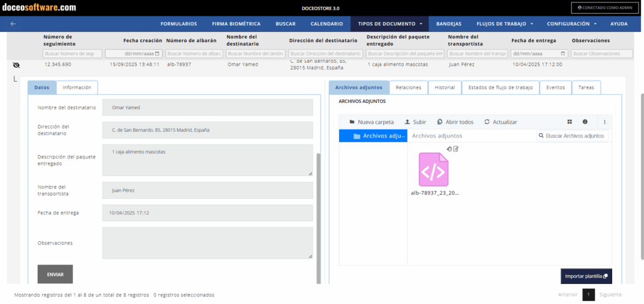Image resolution: width=644 pixels, height=304 pixels.
Task: Open the three-dot attachments options menu
Action: (604, 122)
